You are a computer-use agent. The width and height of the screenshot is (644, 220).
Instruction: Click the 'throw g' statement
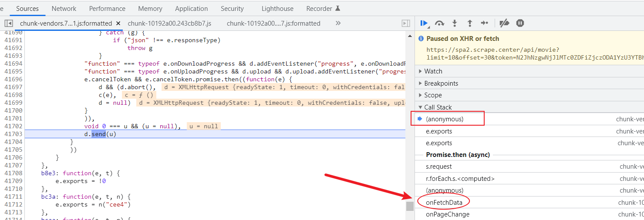(140, 48)
